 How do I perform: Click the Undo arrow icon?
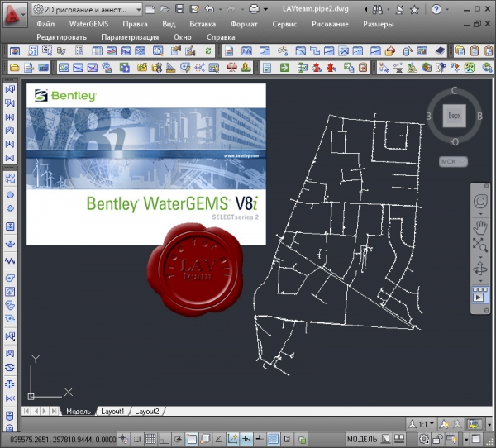point(209,9)
